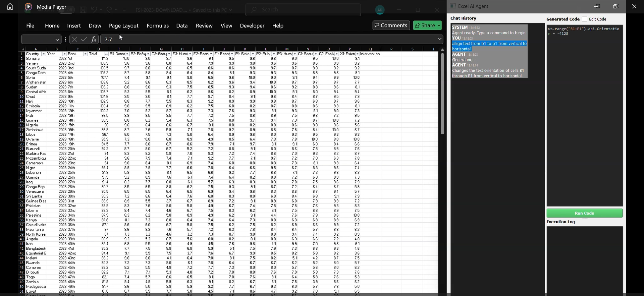Switch to the Draw ribbon tab
The image size is (644, 296).
[95, 25]
